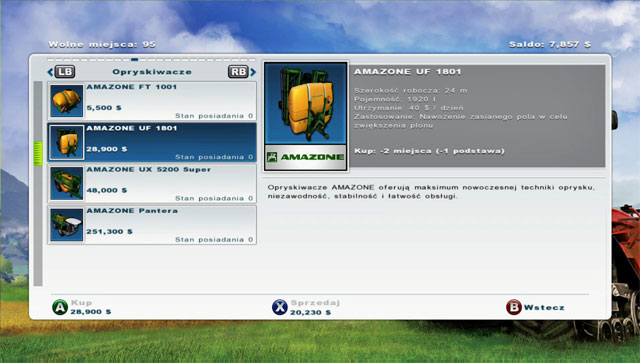Screen dimensions: 640x363
Task: Click the RB next category button
Action: click(238, 72)
